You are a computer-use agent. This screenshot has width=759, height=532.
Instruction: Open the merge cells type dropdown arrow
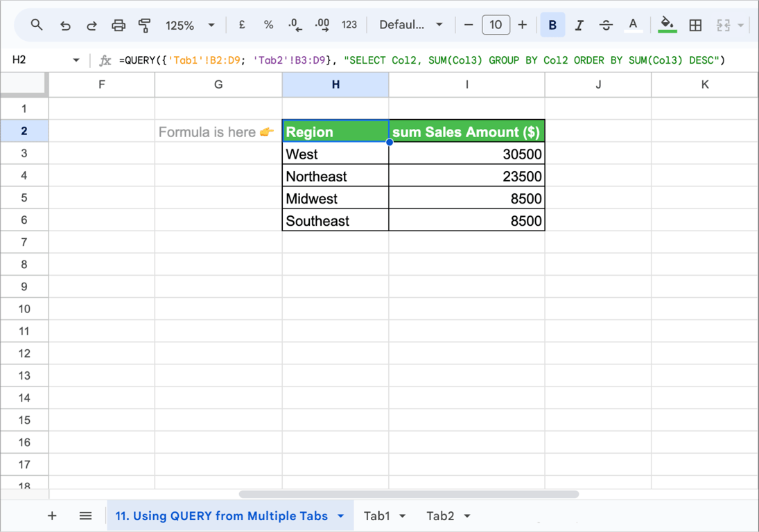tap(740, 25)
